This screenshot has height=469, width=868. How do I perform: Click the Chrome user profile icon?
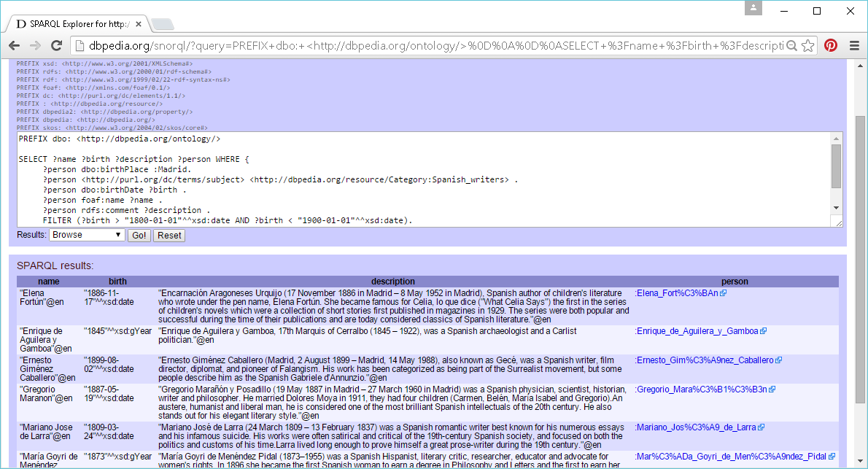[x=753, y=8]
